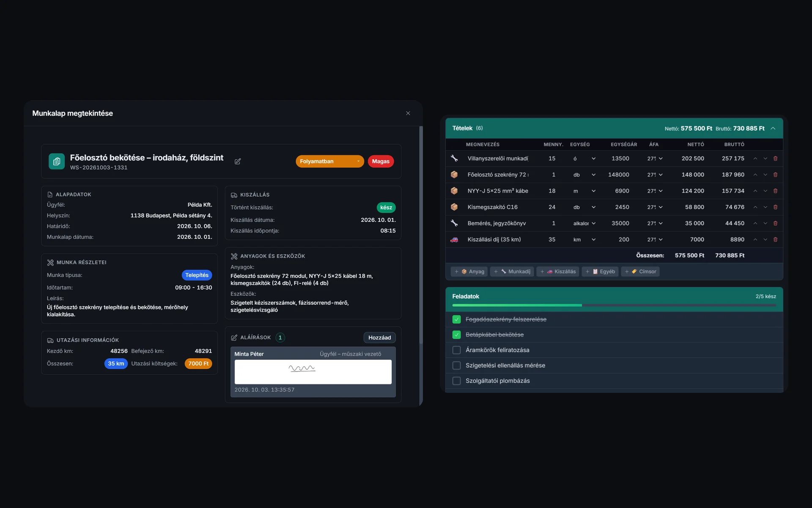Open ÁFA dropdown for Főelosztó szekrény row
Image resolution: width=812 pixels, height=508 pixels.
(655, 174)
